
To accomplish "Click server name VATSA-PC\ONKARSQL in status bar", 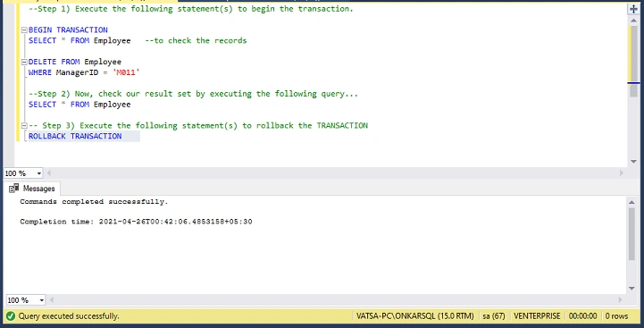I will point(414,316).
